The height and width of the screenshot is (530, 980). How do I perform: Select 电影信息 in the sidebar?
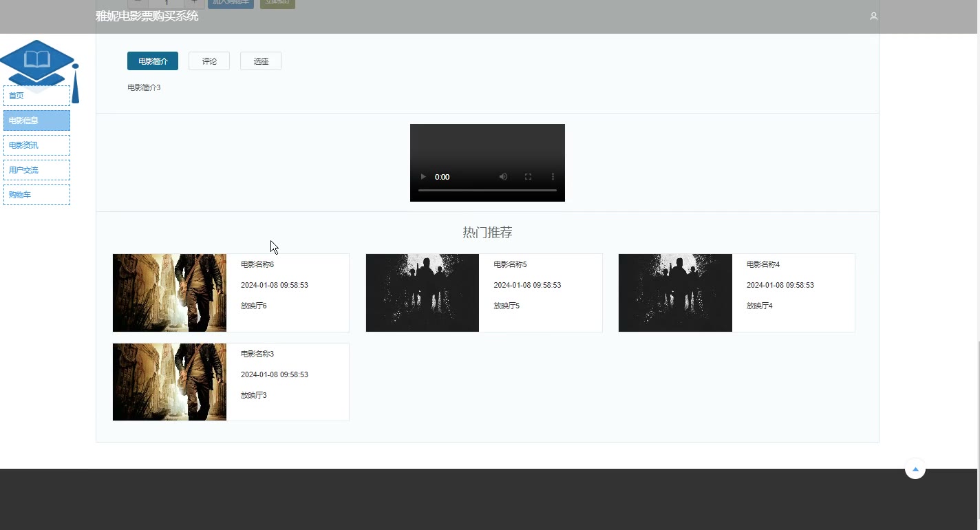pos(36,120)
